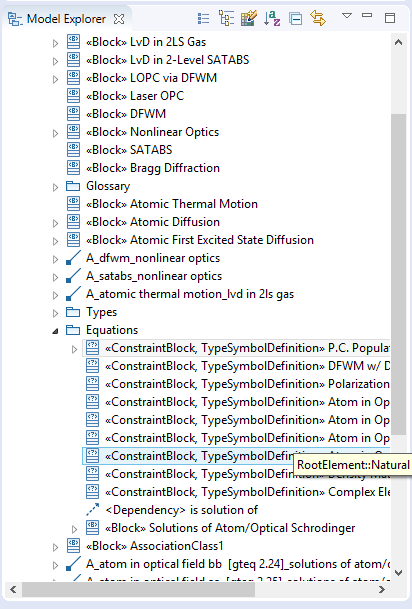Click the hierarchical tree layout icon
Screen dimensions: 412x609
226,18
